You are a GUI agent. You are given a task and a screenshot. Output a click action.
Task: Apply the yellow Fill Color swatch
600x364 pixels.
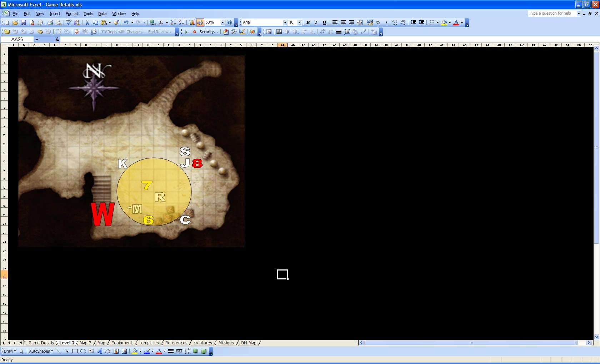point(444,22)
